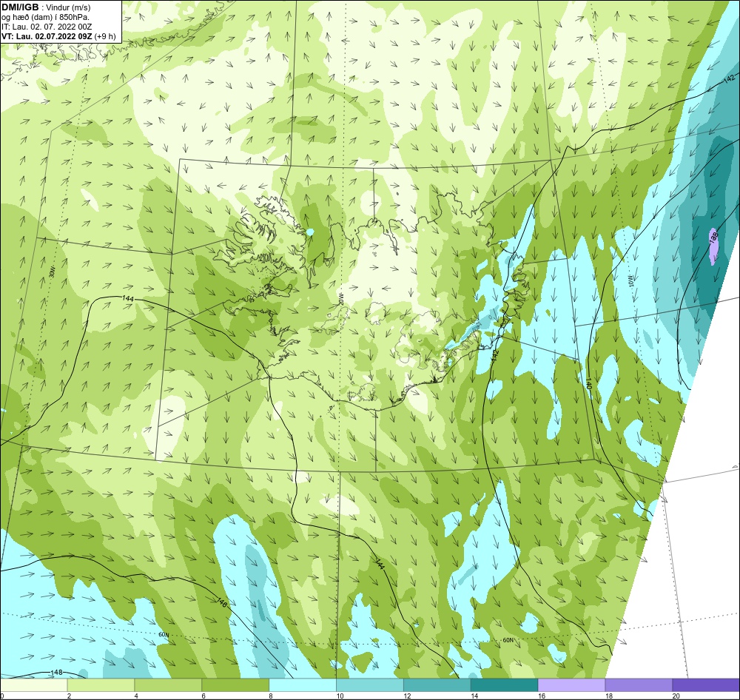Click the "og hæð (dam) í 850hPa." line
740x700 pixels.
coord(46,17)
